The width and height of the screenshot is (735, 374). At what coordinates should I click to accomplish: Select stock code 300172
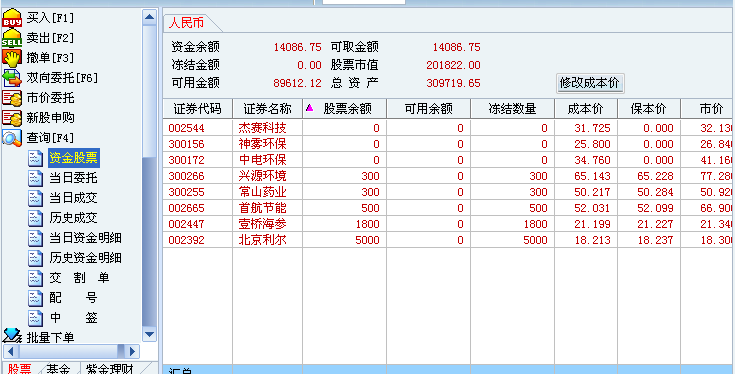[187, 160]
